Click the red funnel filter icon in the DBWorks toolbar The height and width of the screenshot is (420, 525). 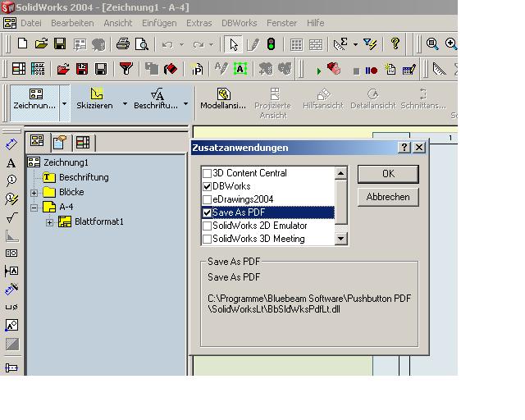[x=126, y=69]
